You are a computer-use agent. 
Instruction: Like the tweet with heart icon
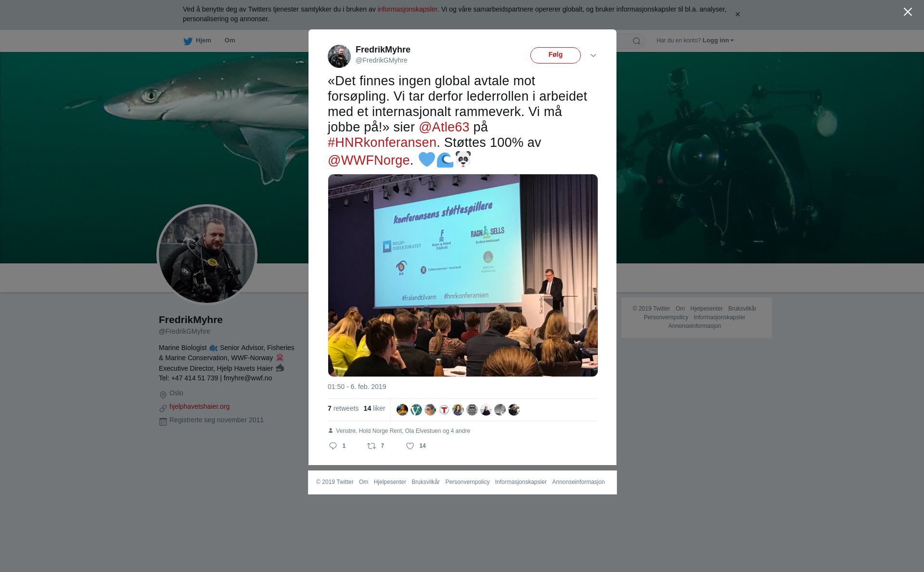coord(410,446)
